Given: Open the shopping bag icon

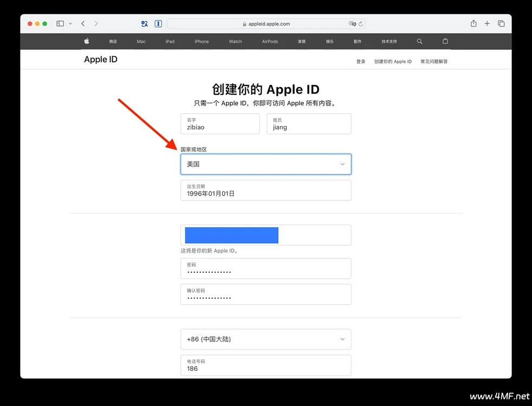Looking at the screenshot, I should coord(445,41).
